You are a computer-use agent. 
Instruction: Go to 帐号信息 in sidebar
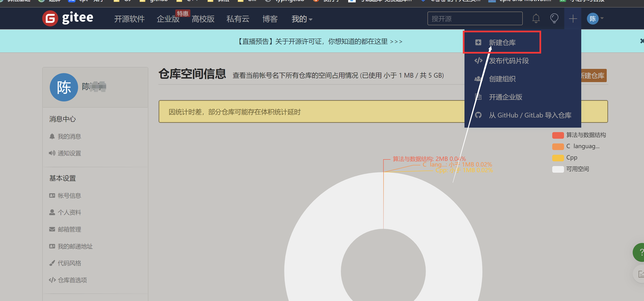[69, 196]
